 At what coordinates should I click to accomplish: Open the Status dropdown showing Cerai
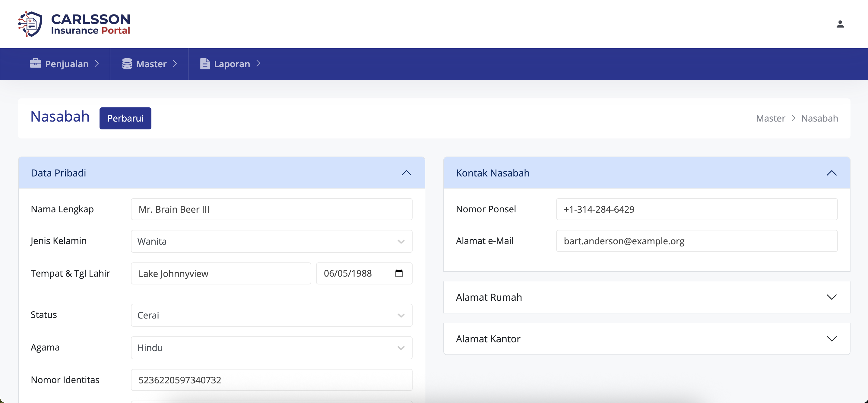[271, 315]
